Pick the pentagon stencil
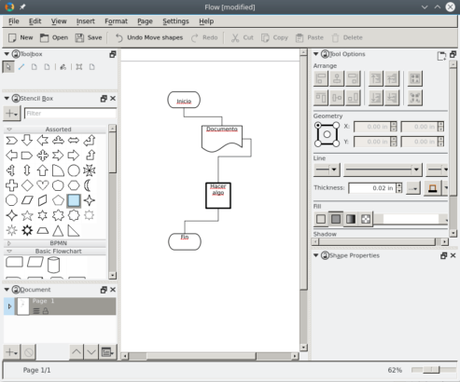This screenshot has height=382, width=460. click(58, 201)
